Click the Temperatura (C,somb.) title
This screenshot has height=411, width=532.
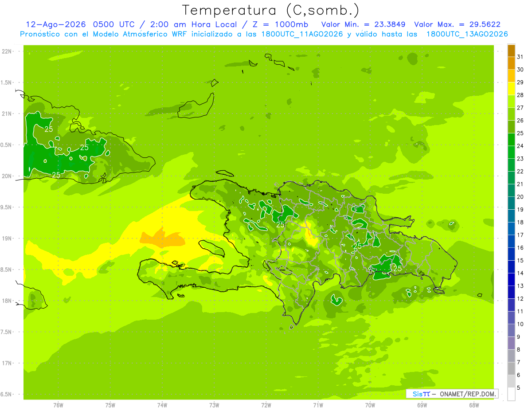tap(270, 10)
